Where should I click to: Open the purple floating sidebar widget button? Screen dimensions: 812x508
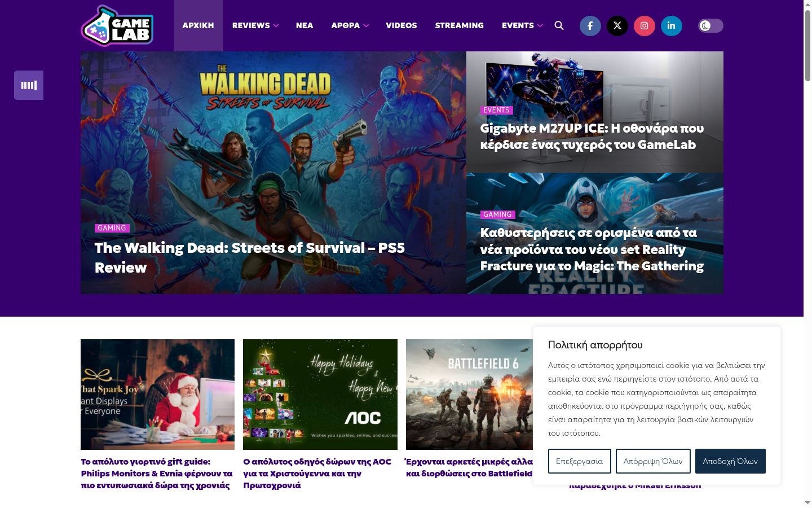[x=29, y=85]
